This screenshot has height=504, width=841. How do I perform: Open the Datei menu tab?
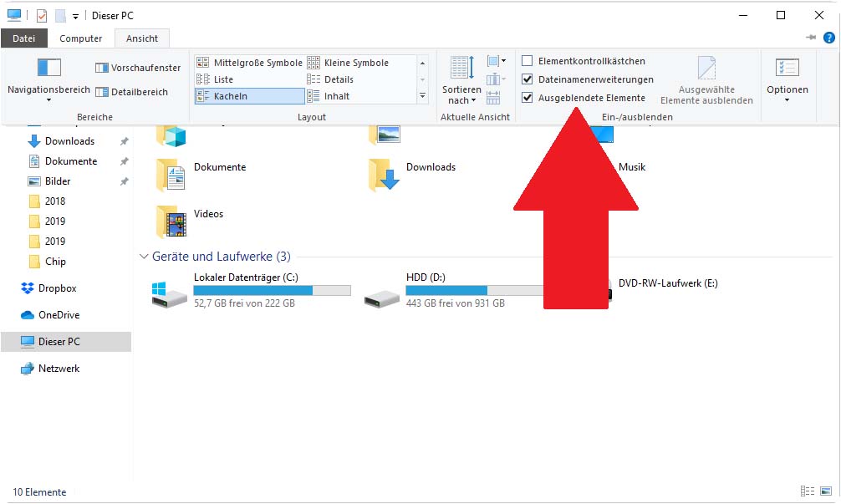[24, 38]
